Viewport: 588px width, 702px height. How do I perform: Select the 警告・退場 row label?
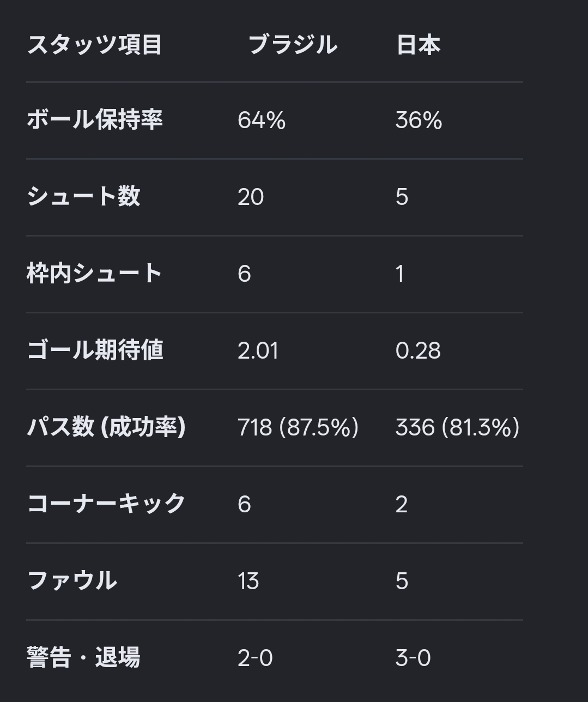(x=83, y=657)
